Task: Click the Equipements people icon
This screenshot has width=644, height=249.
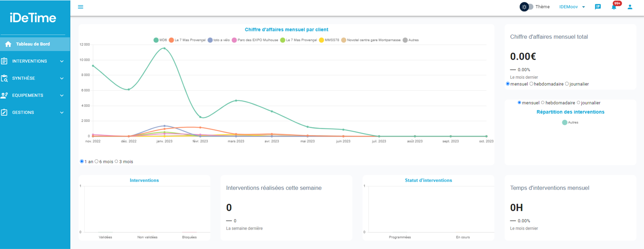Action: (4, 95)
